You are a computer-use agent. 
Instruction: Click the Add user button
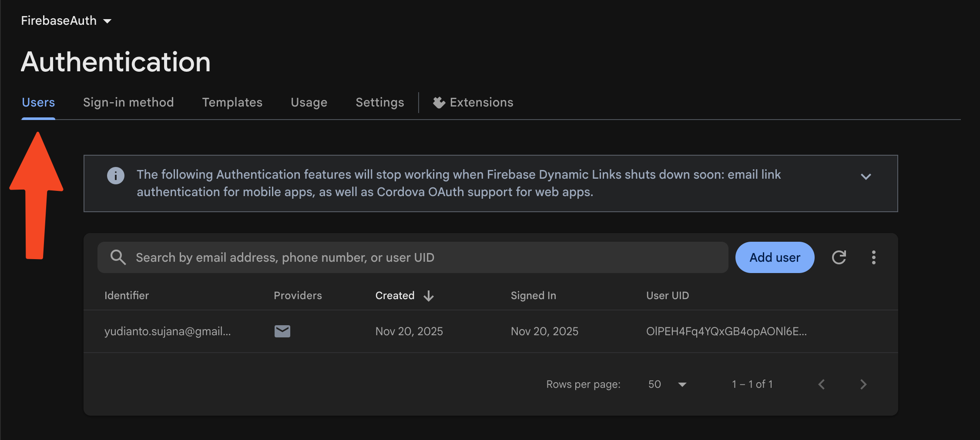pyautogui.click(x=775, y=257)
